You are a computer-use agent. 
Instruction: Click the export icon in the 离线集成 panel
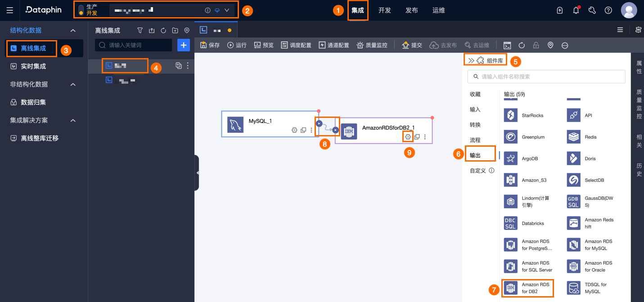click(152, 31)
